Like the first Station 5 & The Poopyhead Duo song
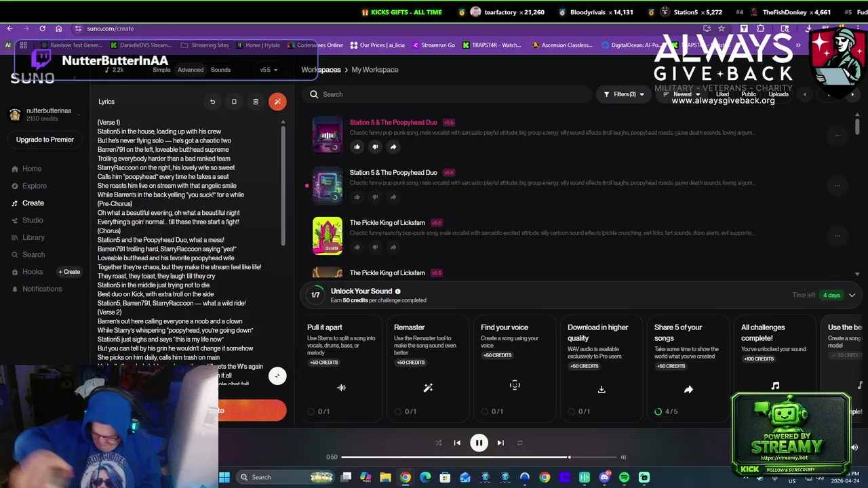 coord(357,146)
